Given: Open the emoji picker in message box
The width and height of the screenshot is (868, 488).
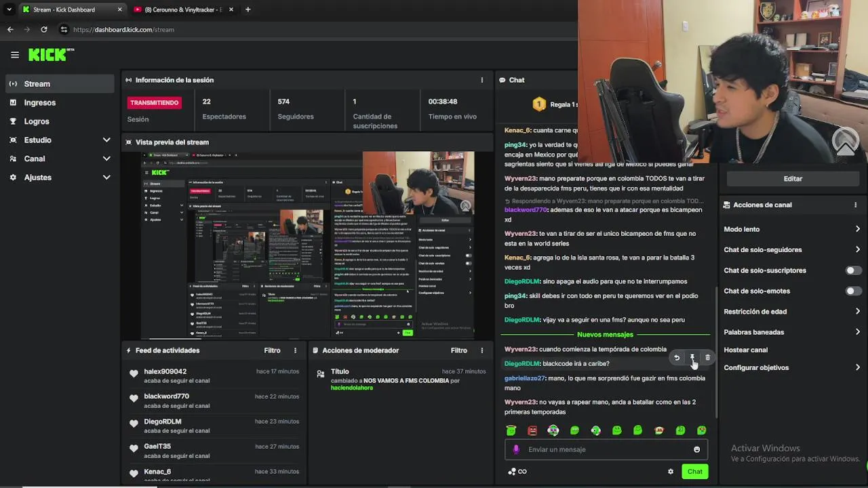Looking at the screenshot, I should tap(696, 449).
